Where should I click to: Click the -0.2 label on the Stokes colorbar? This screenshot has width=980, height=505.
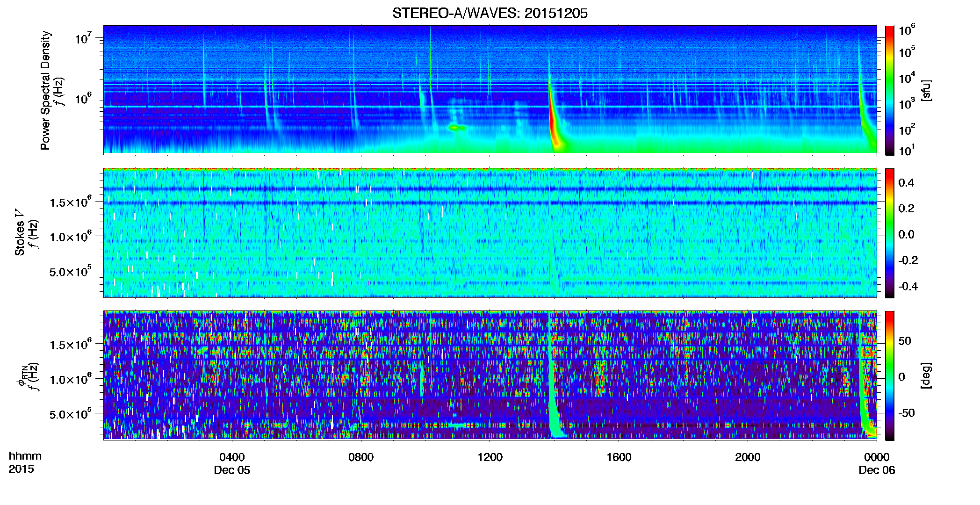coord(908,260)
